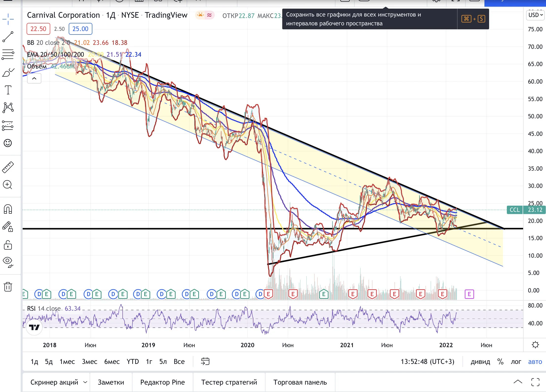This screenshot has width=546, height=392.
Task: Toggle дивид dividend adjustment
Action: pos(480,361)
